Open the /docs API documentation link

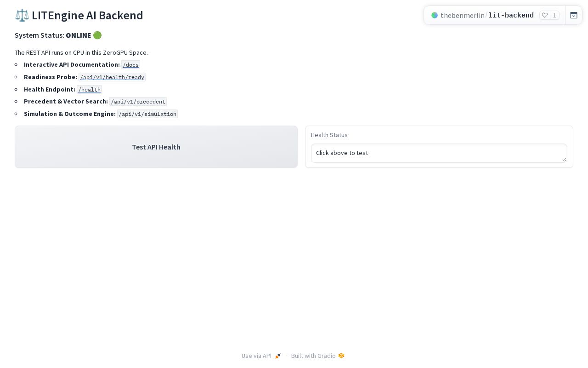pyautogui.click(x=130, y=65)
